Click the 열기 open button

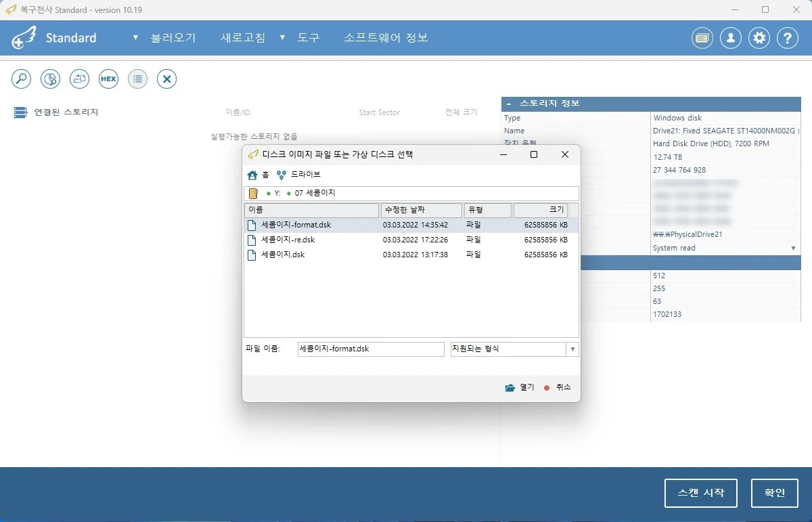coord(520,387)
